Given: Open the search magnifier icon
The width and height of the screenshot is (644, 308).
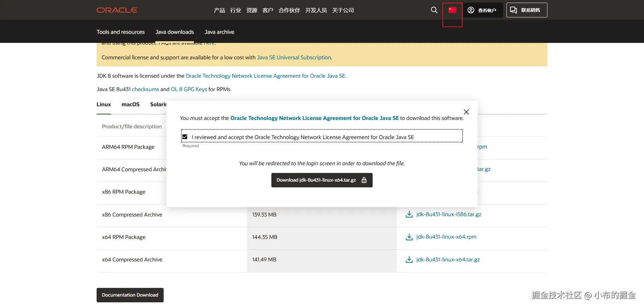Looking at the screenshot, I should (x=434, y=10).
